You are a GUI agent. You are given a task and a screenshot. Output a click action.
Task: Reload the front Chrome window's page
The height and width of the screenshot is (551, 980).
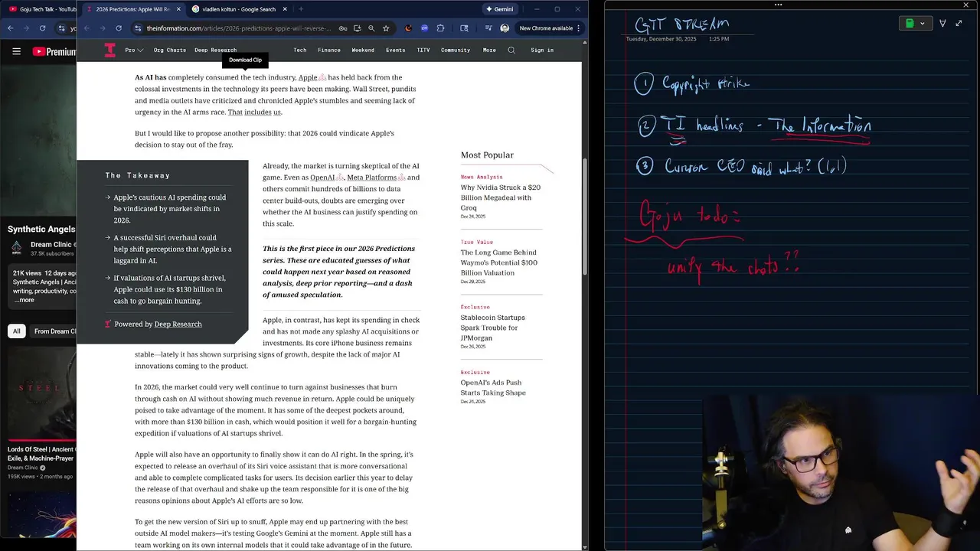click(119, 28)
